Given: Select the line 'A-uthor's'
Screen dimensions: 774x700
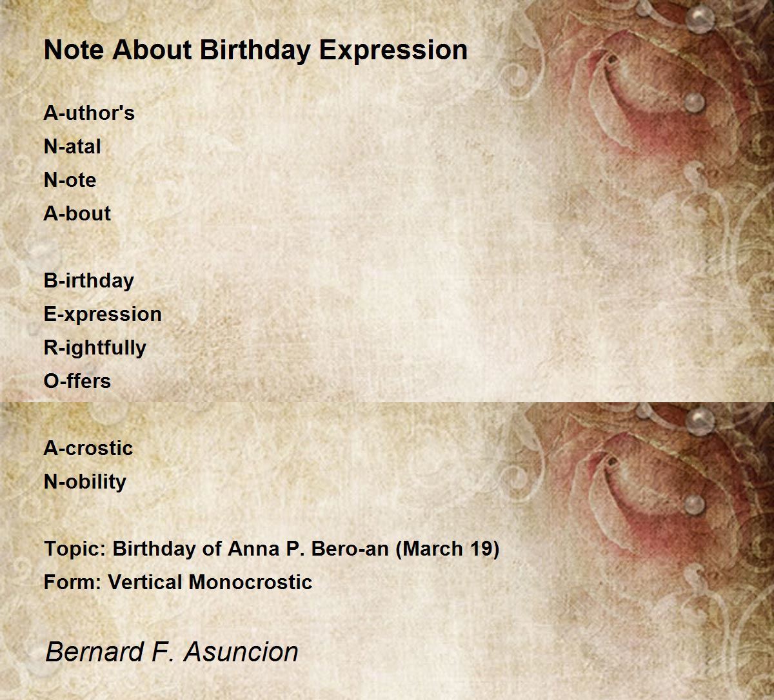Looking at the screenshot, I should [89, 113].
